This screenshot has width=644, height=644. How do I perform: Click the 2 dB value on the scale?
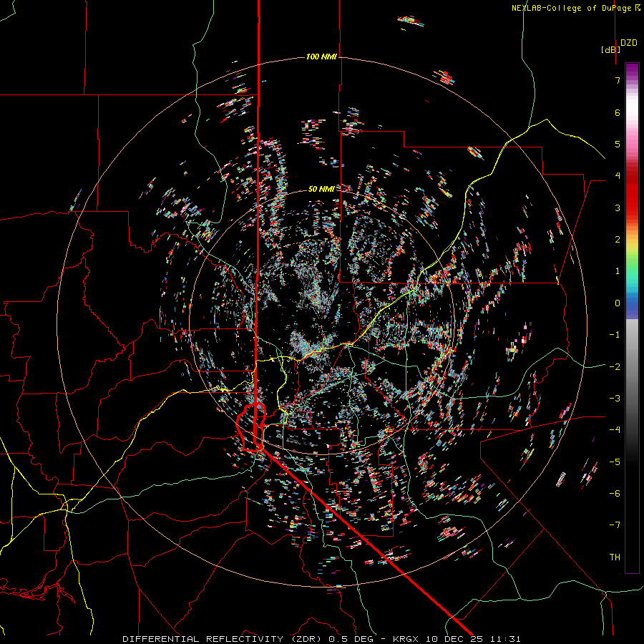618,240
